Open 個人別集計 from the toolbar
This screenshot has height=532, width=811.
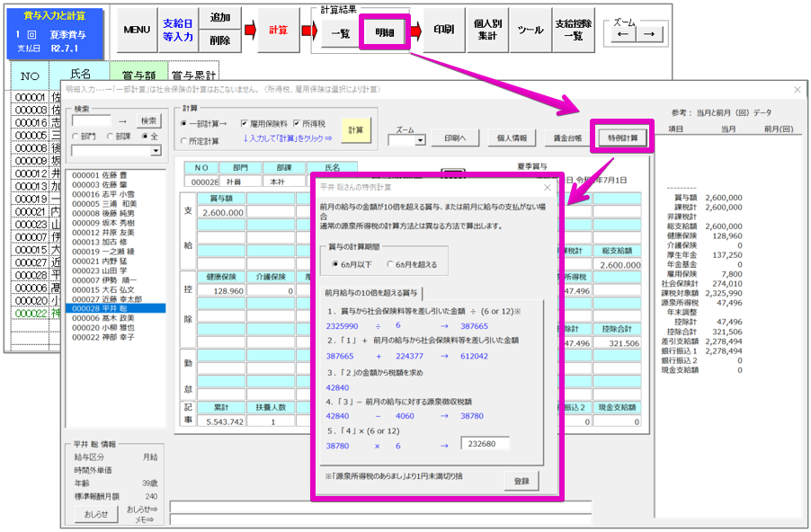tap(487, 30)
